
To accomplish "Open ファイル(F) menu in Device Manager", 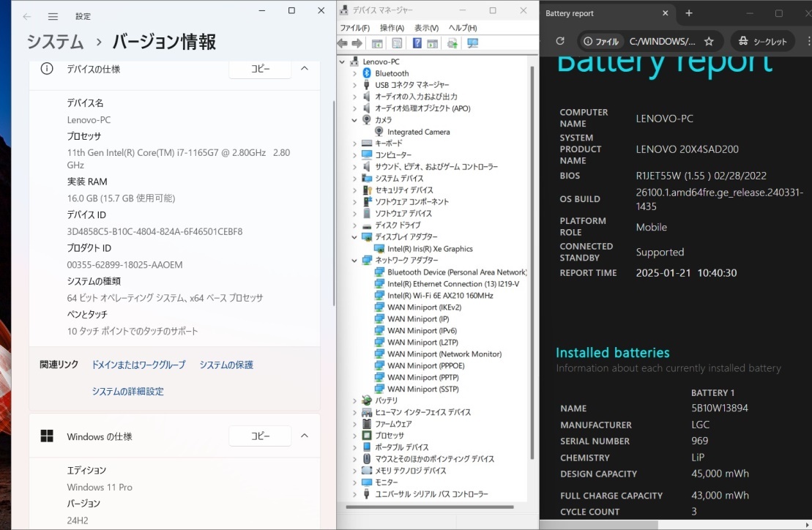I will pyautogui.click(x=354, y=28).
